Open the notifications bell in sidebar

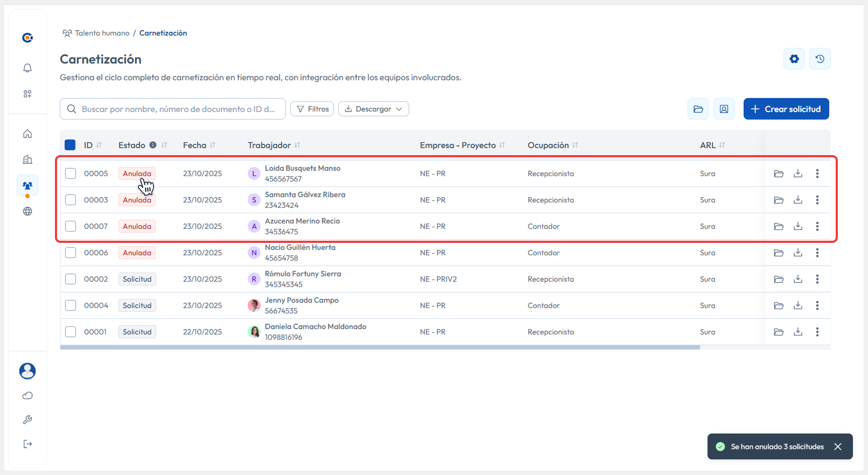27,68
